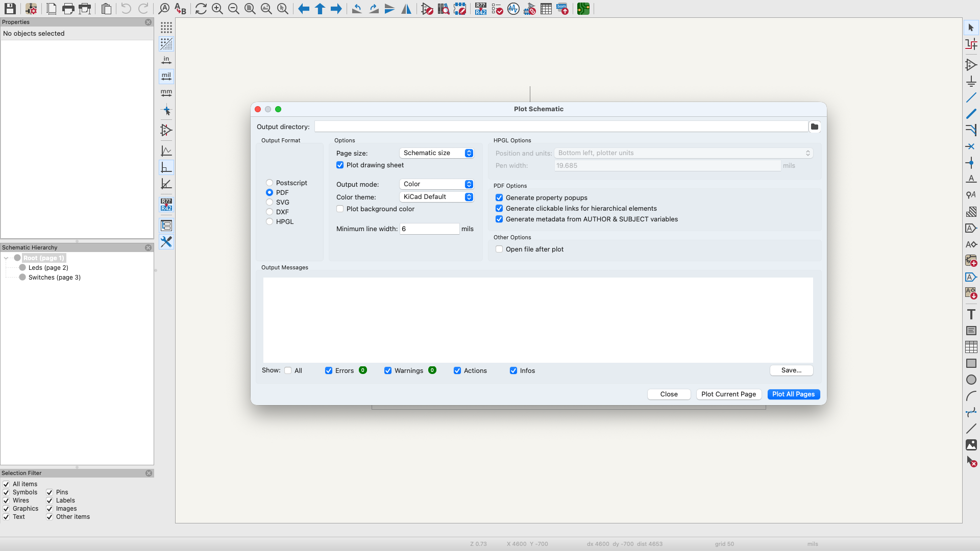Click the Save schematic icon

pos(10,9)
